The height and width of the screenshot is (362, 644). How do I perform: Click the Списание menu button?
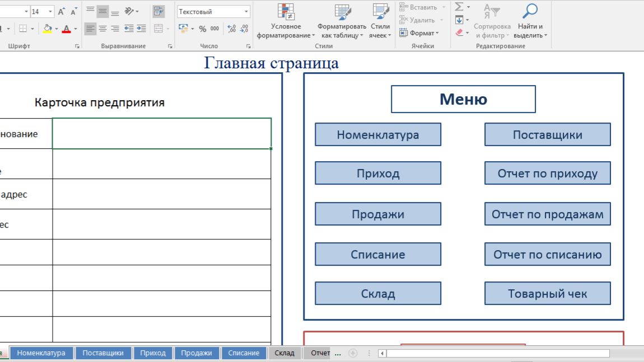click(x=378, y=253)
